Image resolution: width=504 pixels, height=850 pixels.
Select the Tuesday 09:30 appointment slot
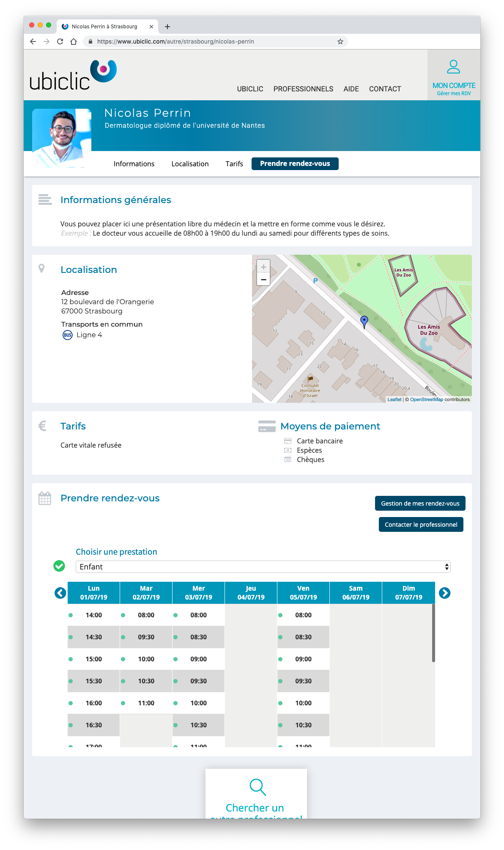146,637
